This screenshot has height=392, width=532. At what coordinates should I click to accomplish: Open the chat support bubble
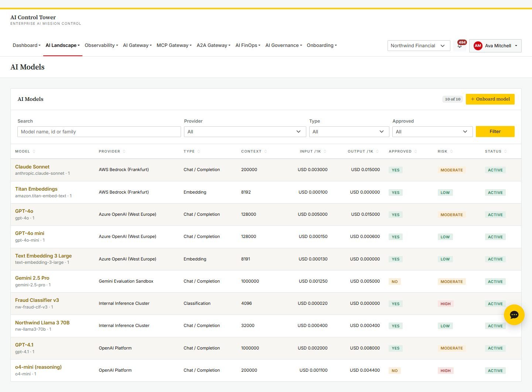(x=514, y=315)
